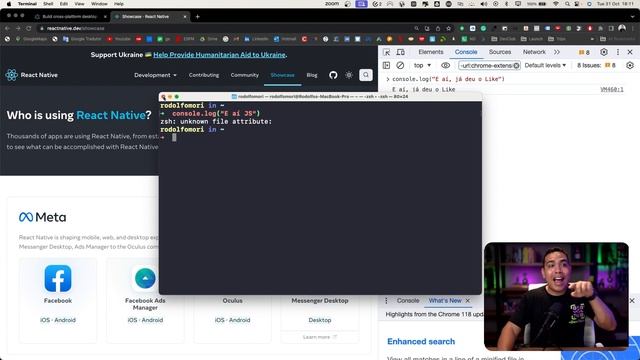This screenshot has width=640, height=360.
Task: Open a new Chrome tab with plus button
Action: coord(198,17)
